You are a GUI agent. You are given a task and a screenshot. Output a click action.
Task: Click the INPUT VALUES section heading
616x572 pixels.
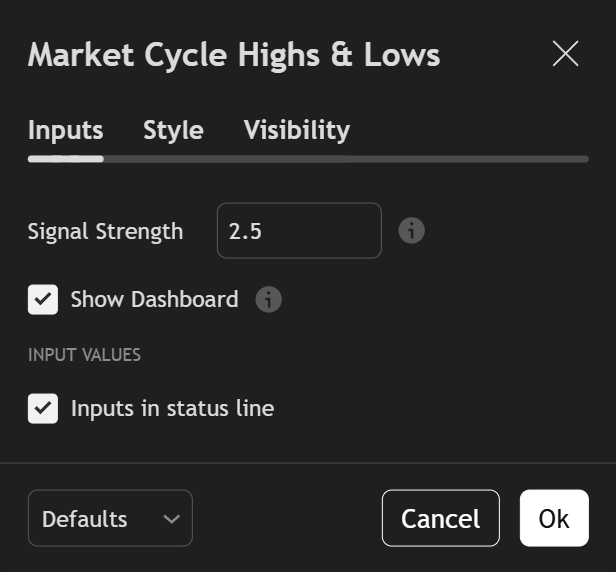(x=84, y=355)
